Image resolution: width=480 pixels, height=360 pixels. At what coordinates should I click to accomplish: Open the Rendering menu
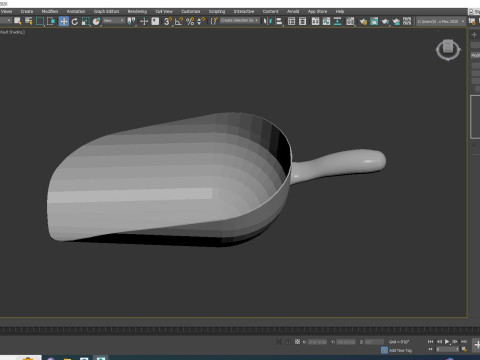click(x=137, y=11)
